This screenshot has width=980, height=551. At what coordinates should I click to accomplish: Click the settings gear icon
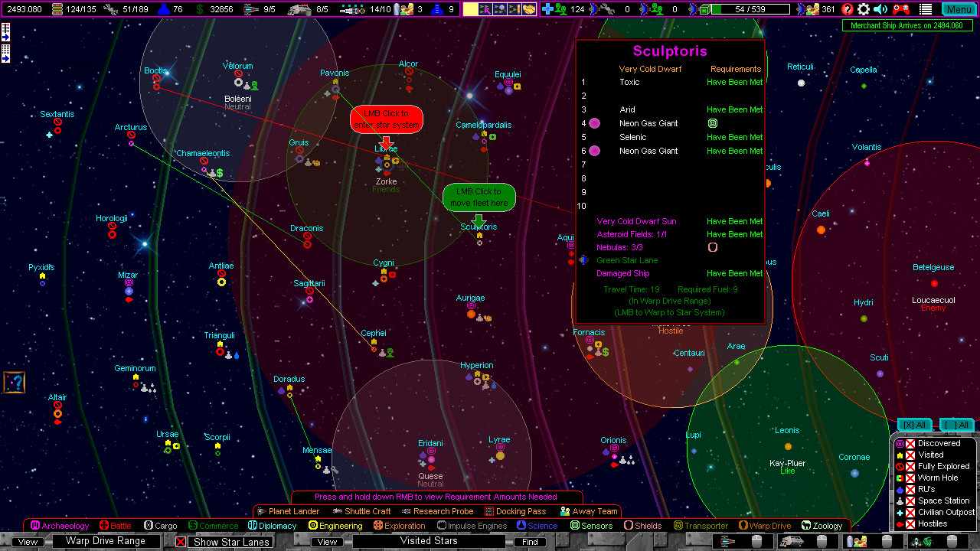point(864,9)
